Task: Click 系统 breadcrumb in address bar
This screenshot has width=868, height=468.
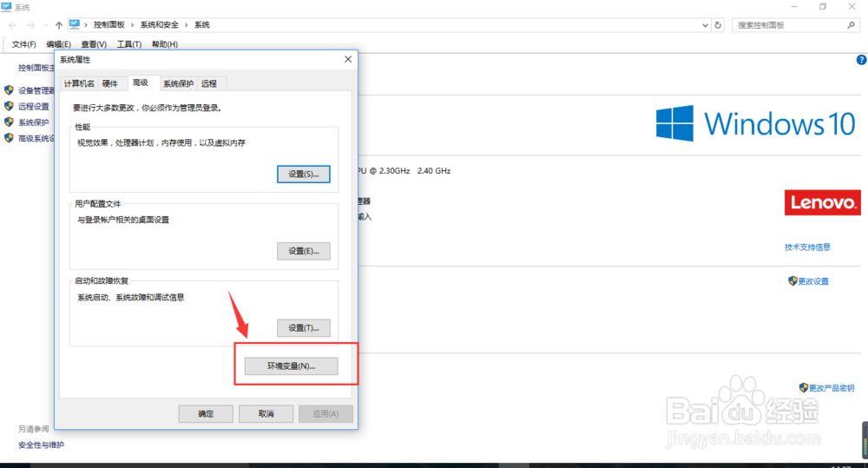Action: (x=202, y=25)
